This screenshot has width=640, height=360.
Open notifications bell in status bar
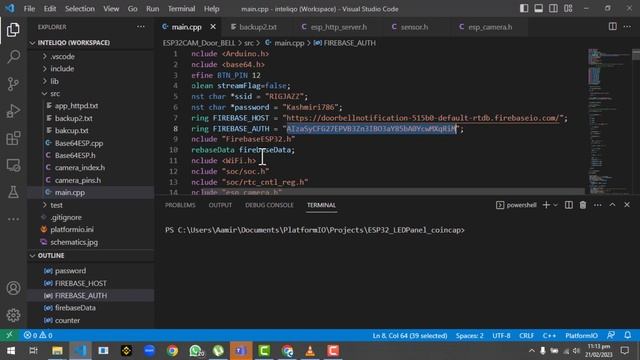pyautogui.click(x=628, y=335)
